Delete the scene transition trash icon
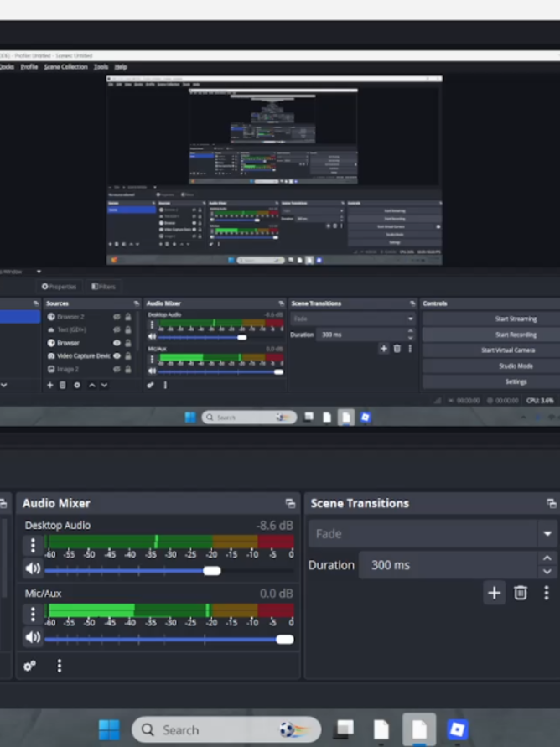Image resolution: width=560 pixels, height=747 pixels. pyautogui.click(x=521, y=593)
